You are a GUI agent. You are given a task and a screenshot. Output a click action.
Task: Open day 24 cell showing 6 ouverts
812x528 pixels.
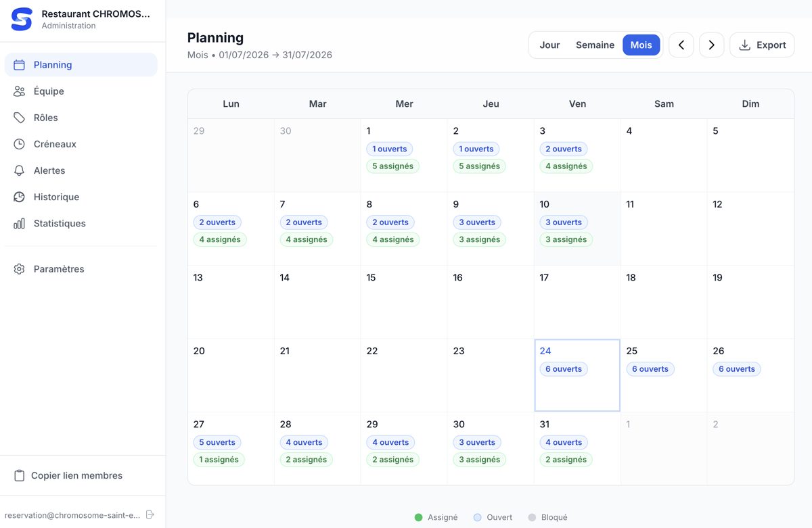tap(577, 375)
